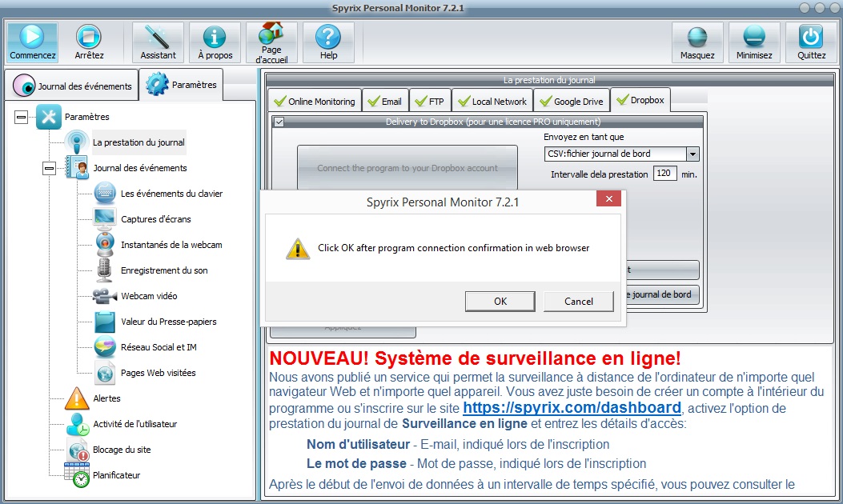Click Connect the program to your Dropbox account
This screenshot has width=843, height=504.
[407, 168]
